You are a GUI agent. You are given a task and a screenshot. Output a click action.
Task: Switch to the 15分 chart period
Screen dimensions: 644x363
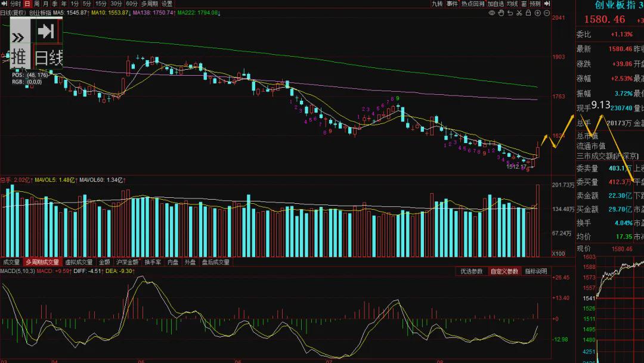tap(101, 4)
